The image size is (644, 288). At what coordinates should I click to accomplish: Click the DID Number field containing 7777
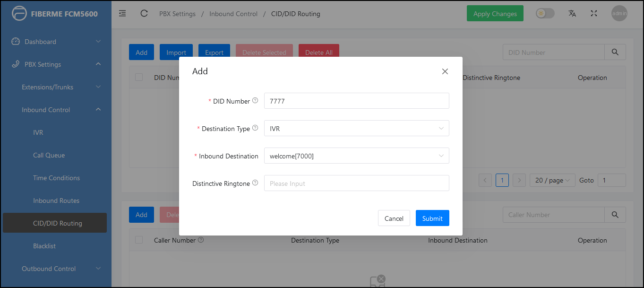click(356, 101)
